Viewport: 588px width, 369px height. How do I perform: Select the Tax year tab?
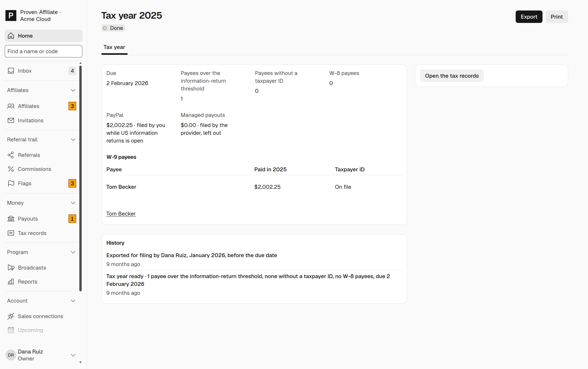click(114, 47)
